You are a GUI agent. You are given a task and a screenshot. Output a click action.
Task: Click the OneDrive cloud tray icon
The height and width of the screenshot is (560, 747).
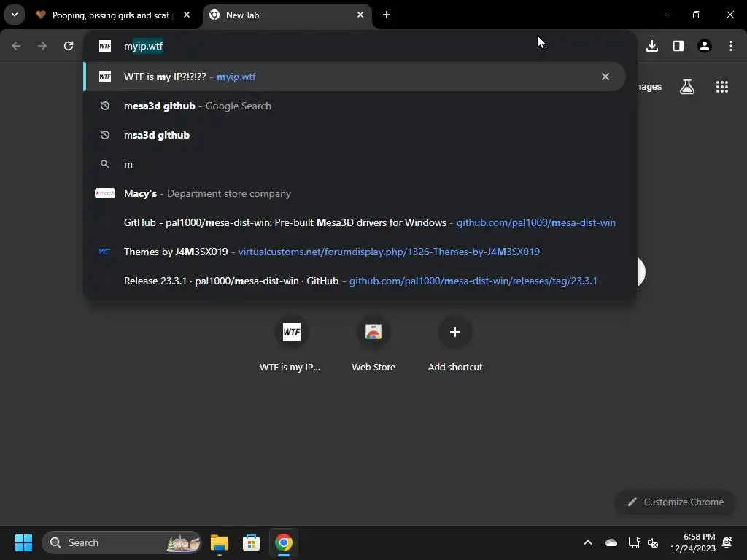(611, 542)
